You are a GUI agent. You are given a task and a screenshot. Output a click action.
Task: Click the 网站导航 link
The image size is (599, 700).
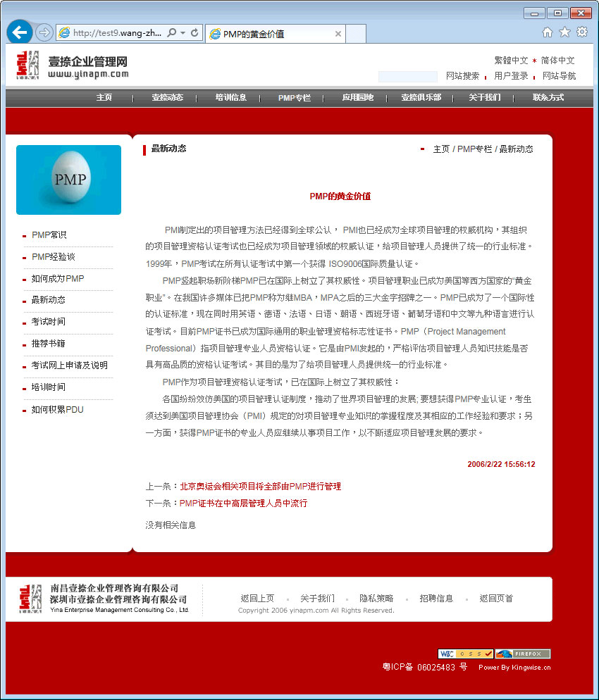click(x=560, y=76)
